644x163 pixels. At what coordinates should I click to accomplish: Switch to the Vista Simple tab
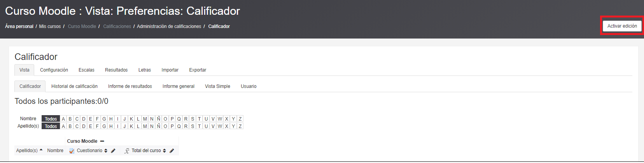pyautogui.click(x=217, y=86)
